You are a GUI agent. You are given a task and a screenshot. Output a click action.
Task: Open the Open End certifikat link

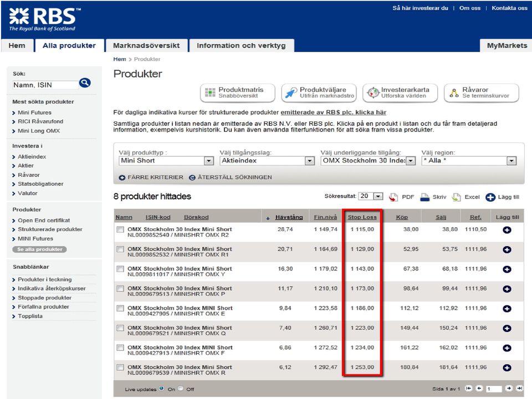tap(44, 221)
